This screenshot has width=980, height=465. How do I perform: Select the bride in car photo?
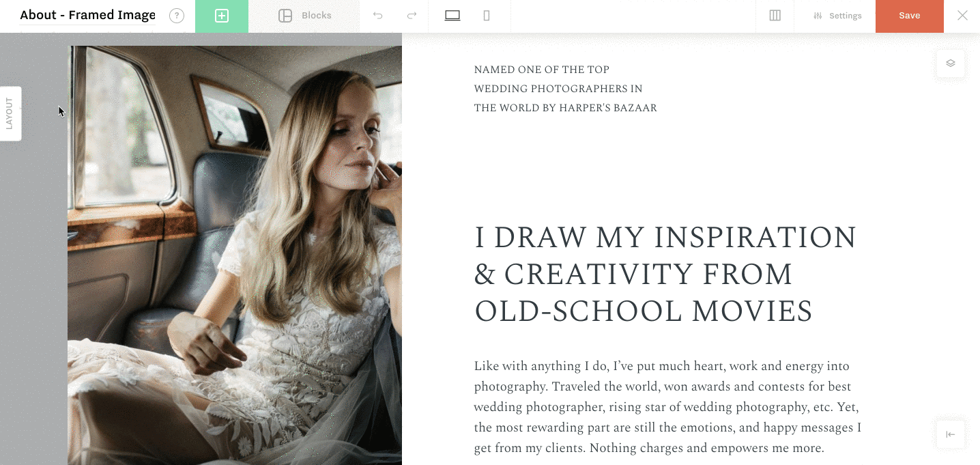[x=235, y=255]
